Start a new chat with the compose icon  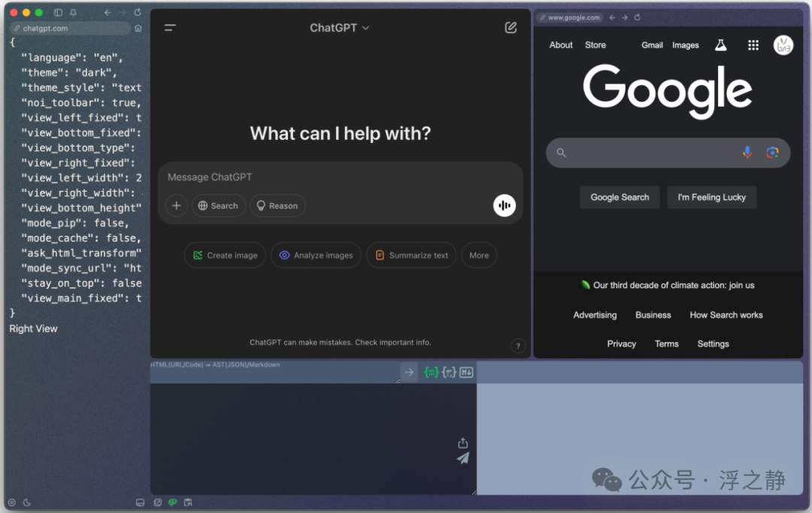pos(511,28)
